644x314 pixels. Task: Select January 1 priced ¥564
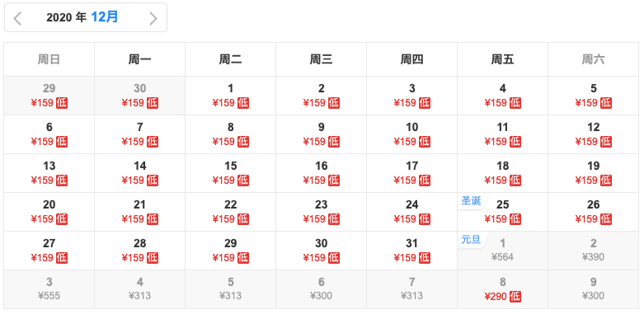[x=503, y=251]
